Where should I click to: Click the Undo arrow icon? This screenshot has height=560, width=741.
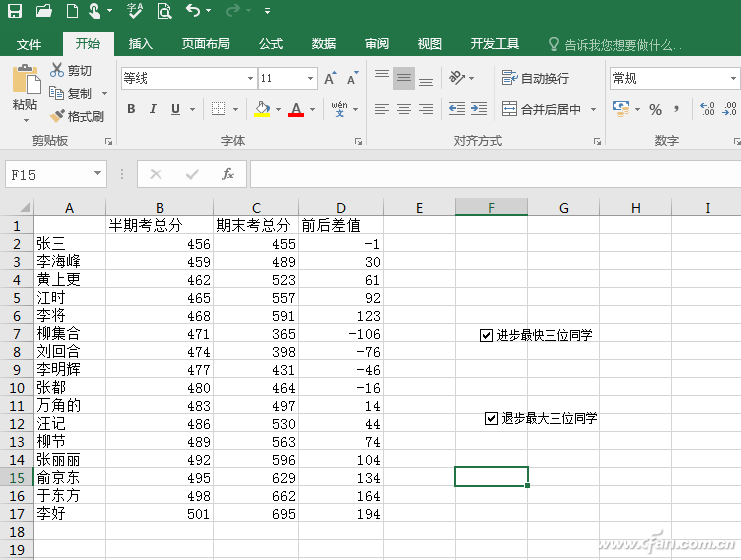tap(193, 10)
